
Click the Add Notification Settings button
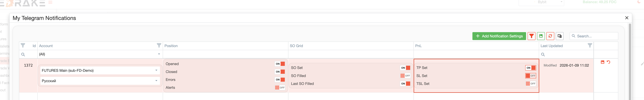pos(499,36)
